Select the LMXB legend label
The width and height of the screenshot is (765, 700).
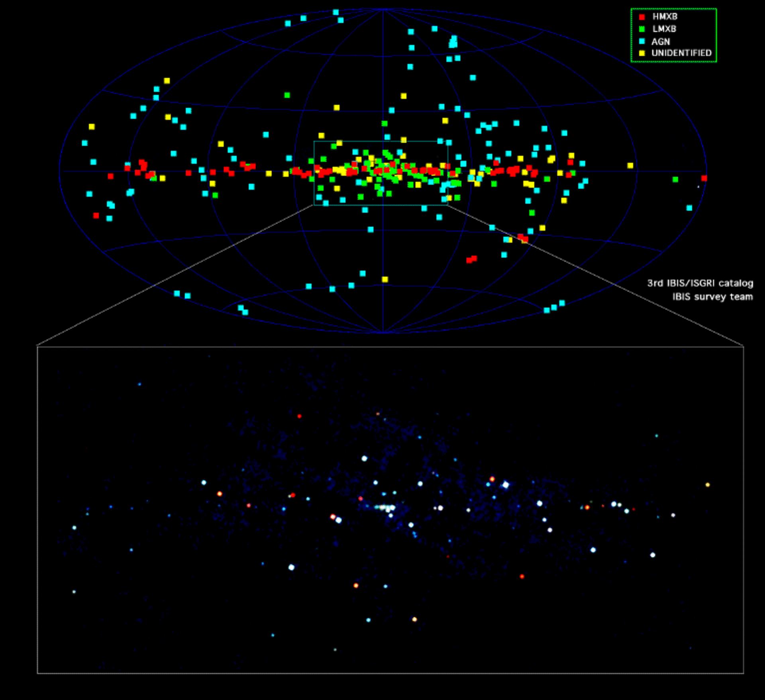(x=664, y=29)
